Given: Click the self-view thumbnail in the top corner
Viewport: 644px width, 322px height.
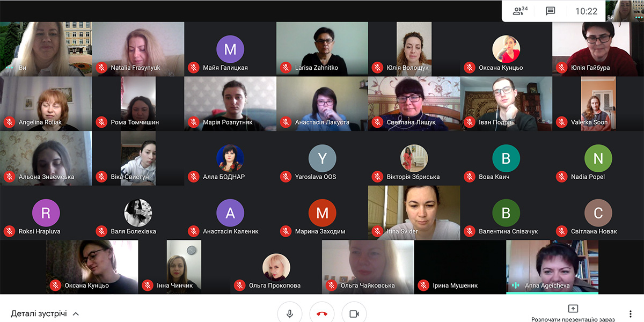Looking at the screenshot, I should point(625,11).
